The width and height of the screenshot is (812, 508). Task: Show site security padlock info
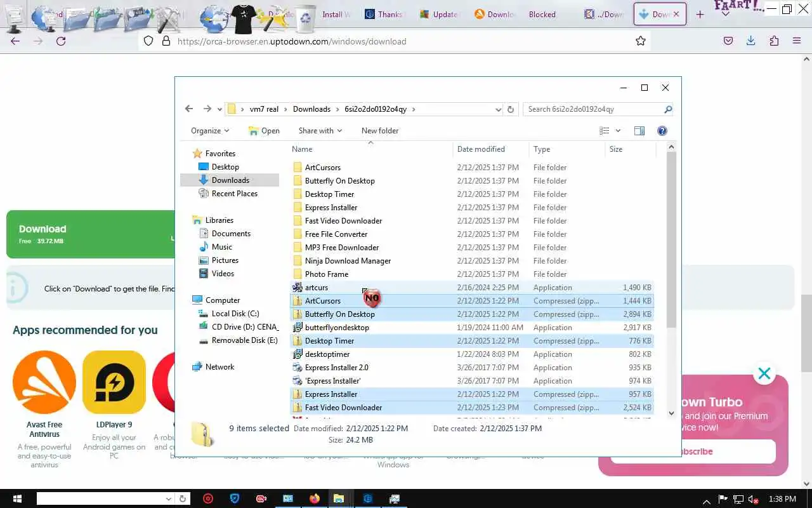coord(166,41)
